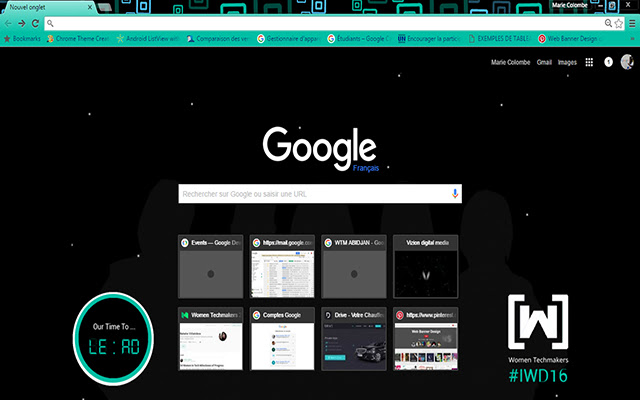Screen dimensions: 640x400
Task: Go forward with the forward arrow
Action: click(22, 24)
